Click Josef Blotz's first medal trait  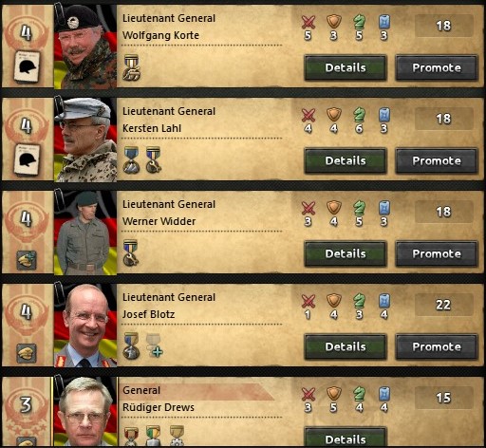click(x=131, y=345)
